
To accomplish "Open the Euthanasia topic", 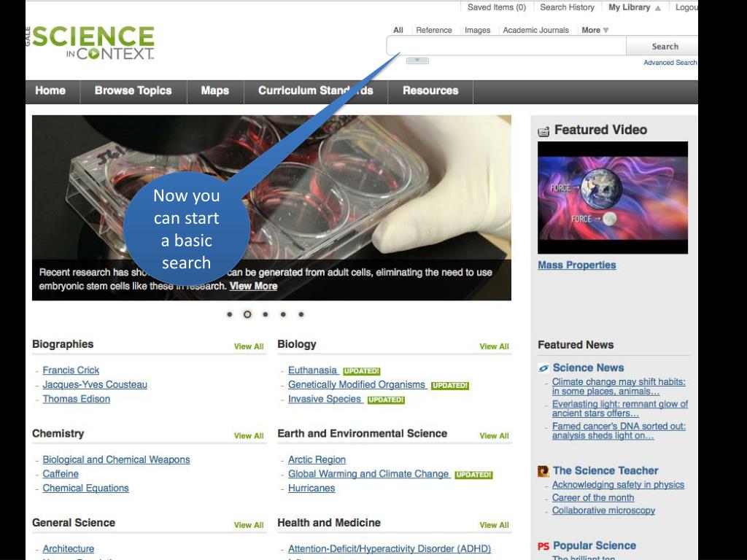I will click(x=312, y=370).
